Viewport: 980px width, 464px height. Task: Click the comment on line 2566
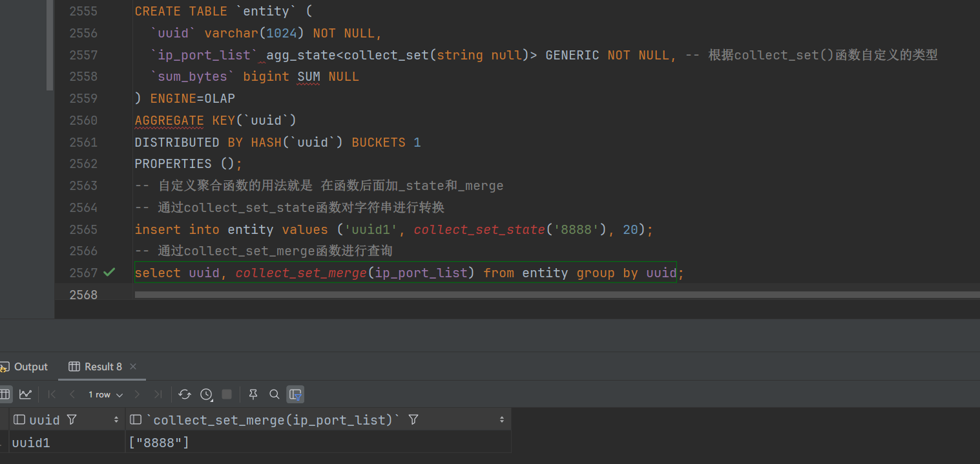click(264, 251)
